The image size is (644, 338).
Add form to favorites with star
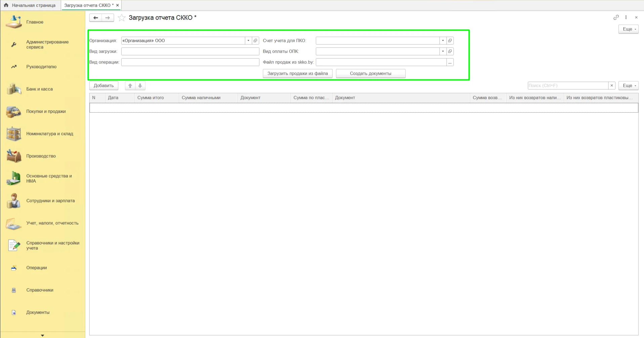(x=122, y=17)
